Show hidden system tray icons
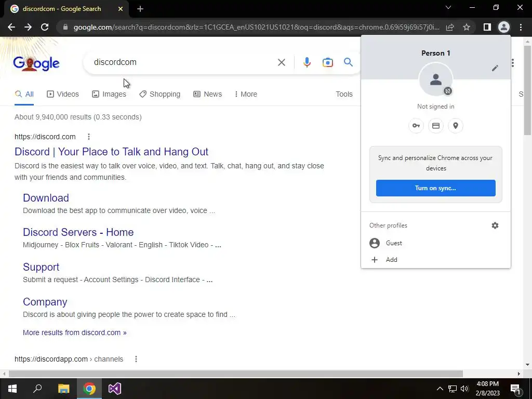 pos(440,389)
